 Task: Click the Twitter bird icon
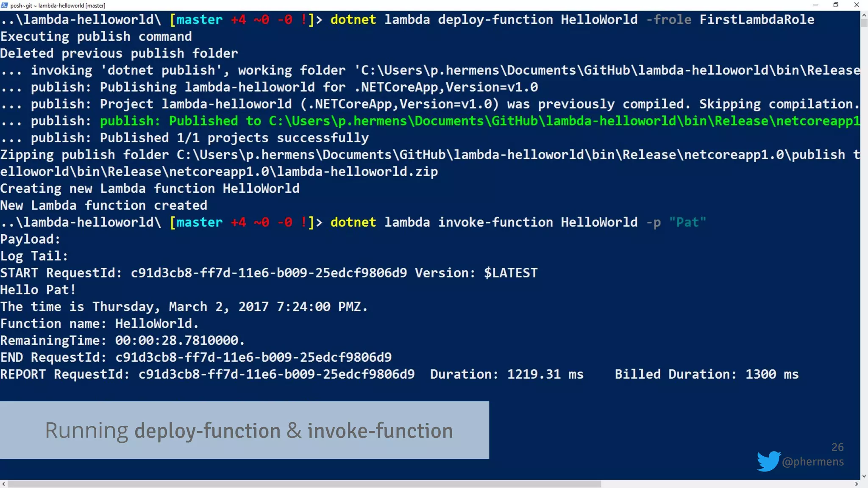pos(768,461)
